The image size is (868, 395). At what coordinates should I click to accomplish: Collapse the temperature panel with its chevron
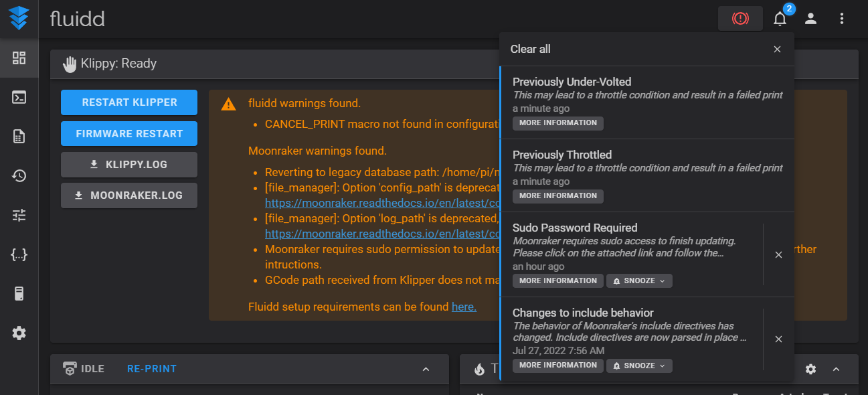(x=835, y=369)
